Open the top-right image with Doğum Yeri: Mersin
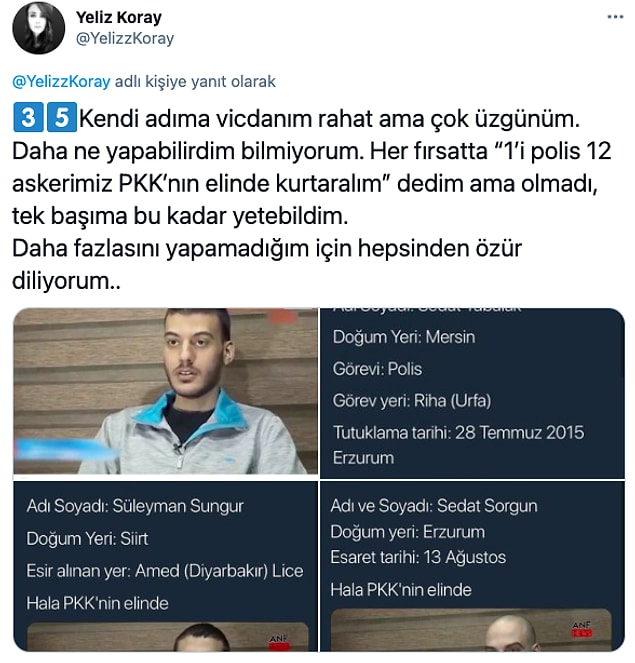 coord(472,393)
